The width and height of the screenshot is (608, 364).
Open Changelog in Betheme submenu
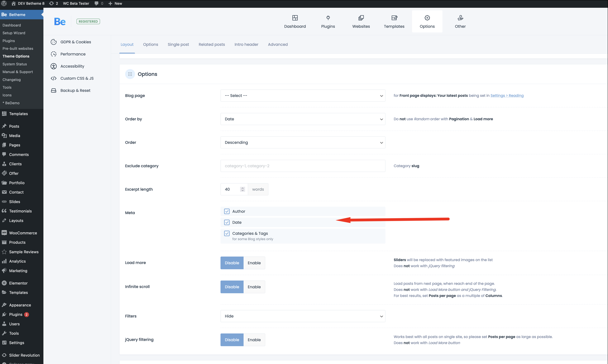click(x=12, y=79)
